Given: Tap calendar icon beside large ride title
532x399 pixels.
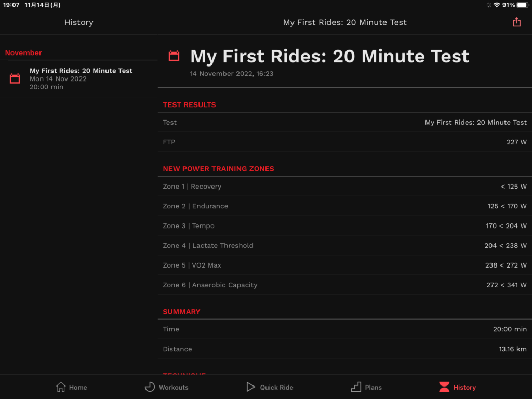Looking at the screenshot, I should [x=174, y=56].
